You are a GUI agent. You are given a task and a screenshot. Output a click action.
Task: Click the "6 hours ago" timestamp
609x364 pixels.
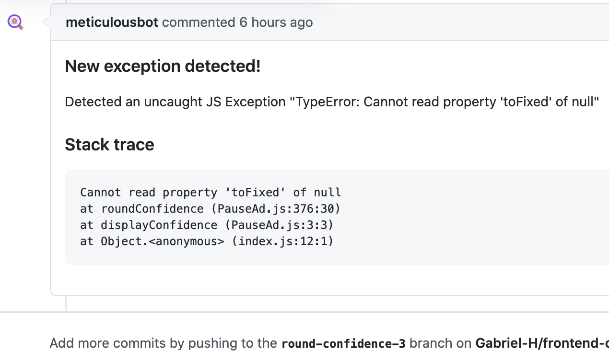tap(276, 23)
